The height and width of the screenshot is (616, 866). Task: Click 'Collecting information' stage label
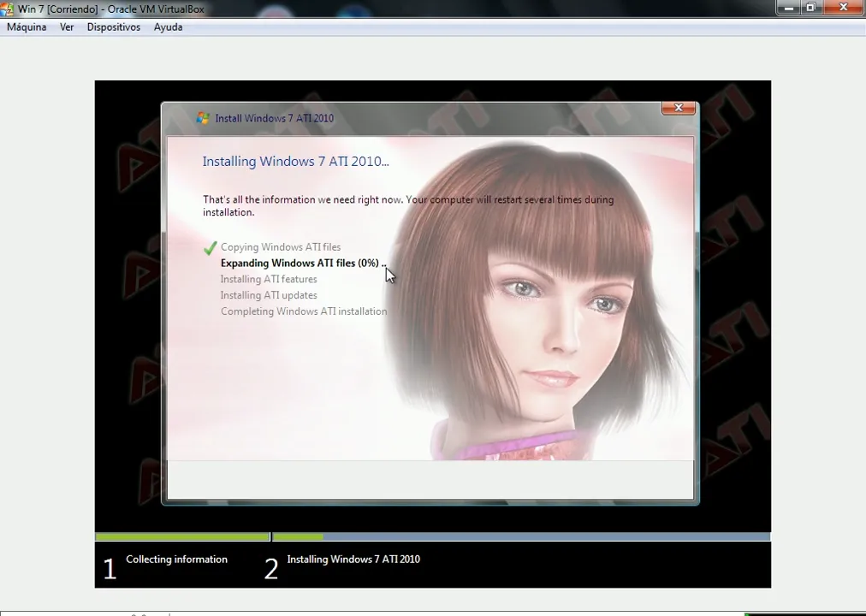(x=177, y=560)
